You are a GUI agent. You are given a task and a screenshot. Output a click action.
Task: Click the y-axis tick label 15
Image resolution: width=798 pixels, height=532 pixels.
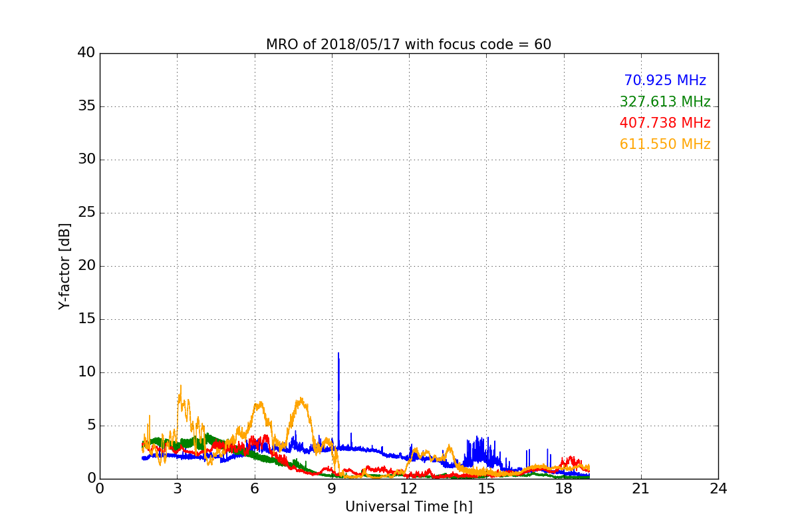(x=86, y=319)
